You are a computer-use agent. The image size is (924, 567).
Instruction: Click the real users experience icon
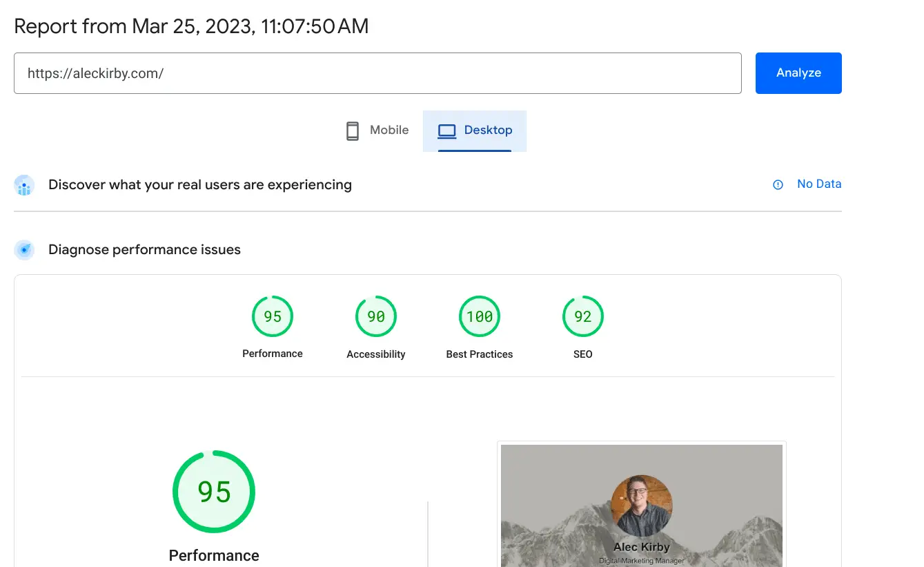[x=24, y=185]
